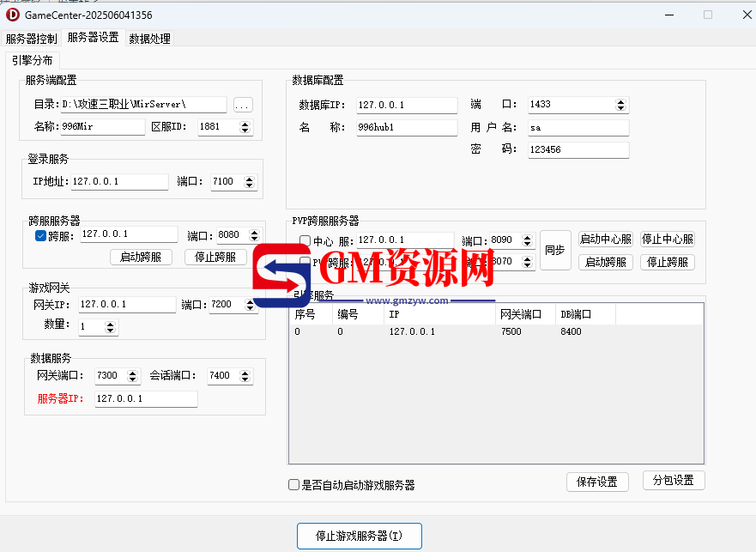The height and width of the screenshot is (552, 756).
Task: Minimize the GameCenter window
Action: 669,15
